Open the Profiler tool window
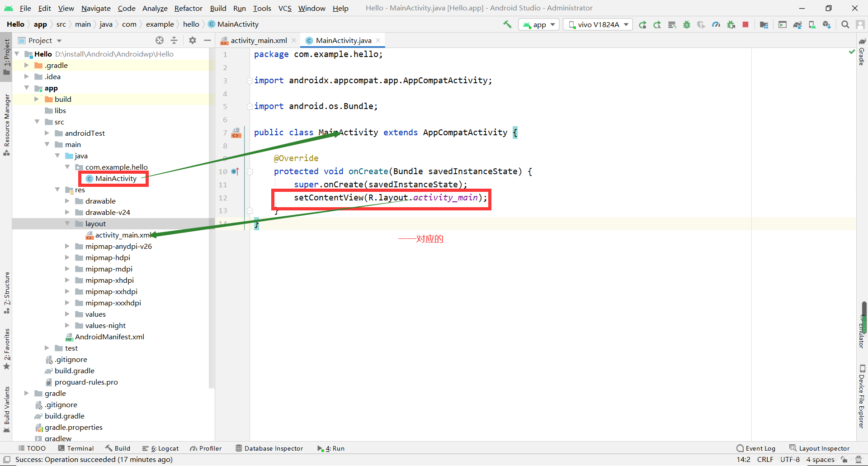The image size is (868, 466). 206,448
